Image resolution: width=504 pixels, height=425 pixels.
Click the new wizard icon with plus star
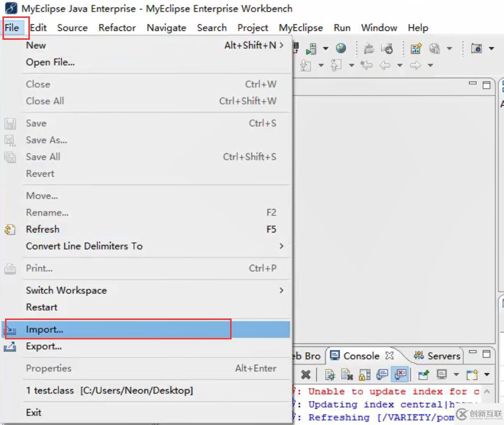416,48
